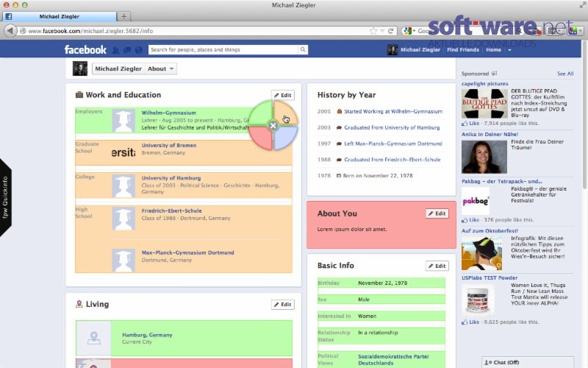588x368 pixels.
Task: Open a new browser tab
Action: coord(123,16)
